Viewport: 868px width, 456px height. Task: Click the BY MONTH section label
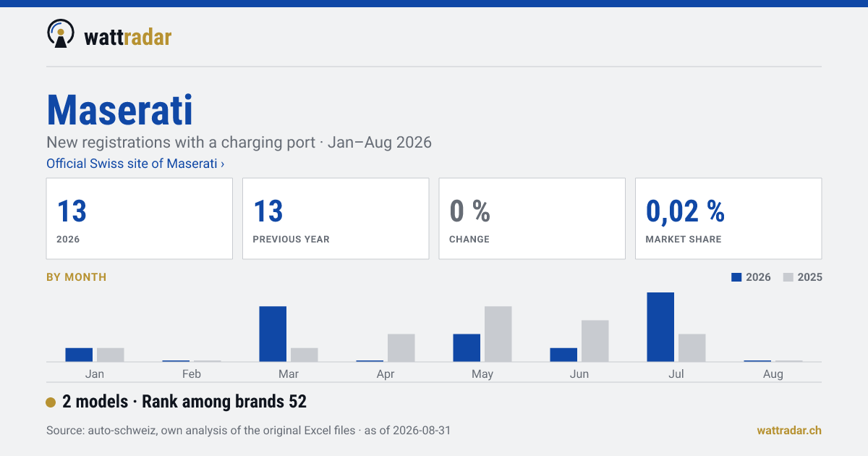[76, 277]
